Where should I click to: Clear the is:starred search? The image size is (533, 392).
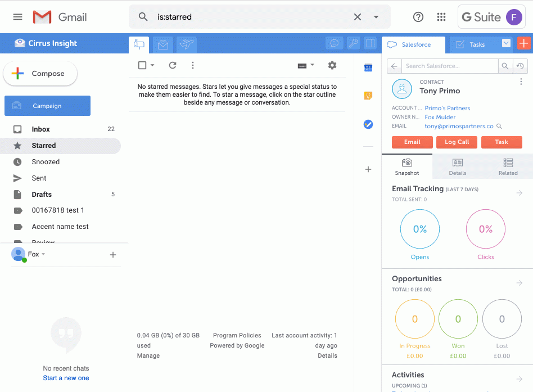coord(357,17)
